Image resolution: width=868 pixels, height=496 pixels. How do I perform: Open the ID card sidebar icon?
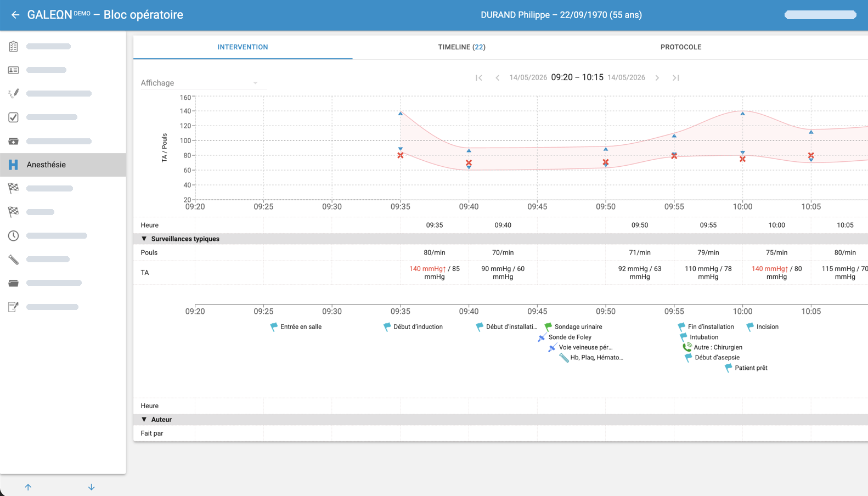click(14, 70)
